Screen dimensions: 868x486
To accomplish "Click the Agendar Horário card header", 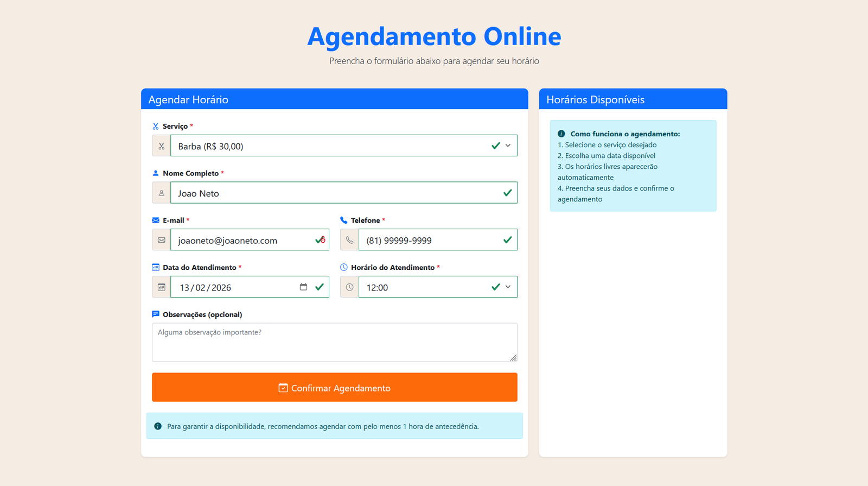I will coord(335,99).
